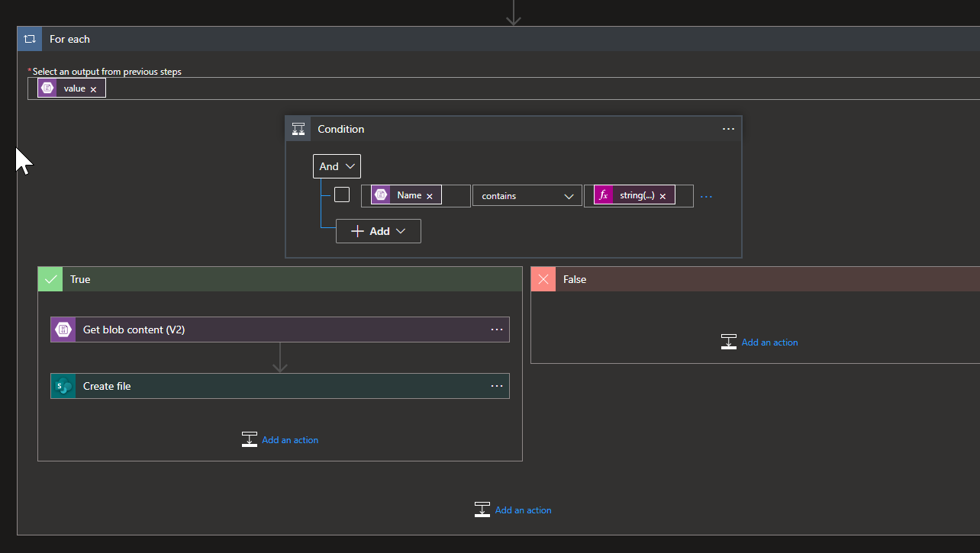
Task: Click the False branch header
Action: coord(756,279)
